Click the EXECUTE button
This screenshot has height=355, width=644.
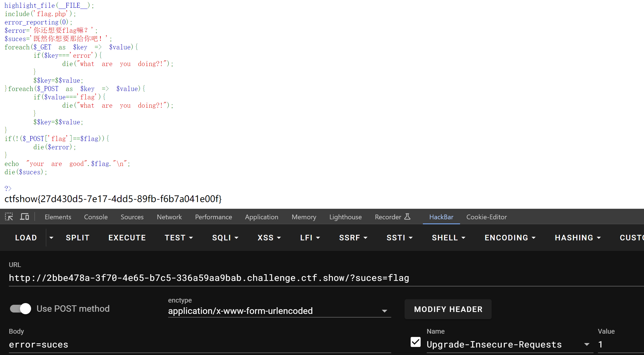pos(127,238)
